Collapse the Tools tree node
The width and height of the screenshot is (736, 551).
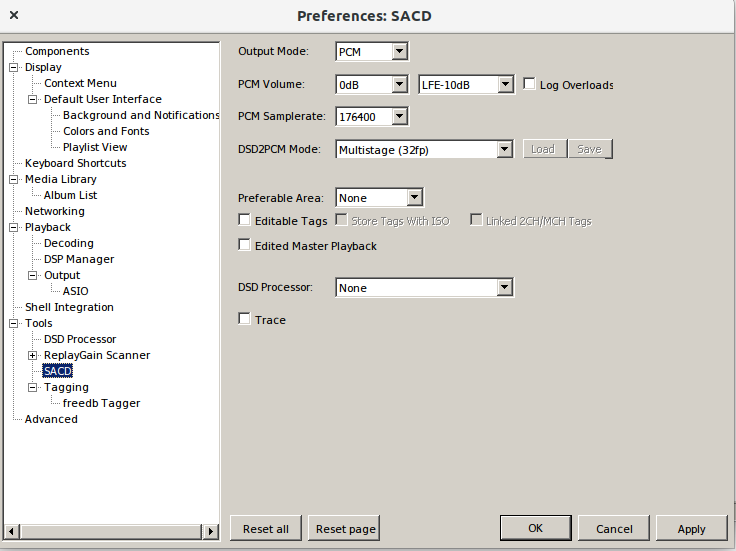[14, 323]
